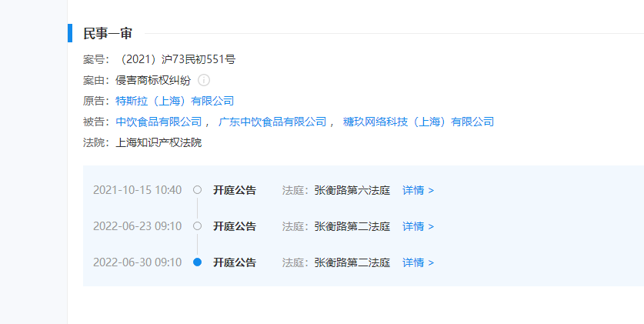Viewport: 644px width, 324px height.
Task: Open 详情 for the 2021-10-15 hearing
Action: tap(418, 190)
